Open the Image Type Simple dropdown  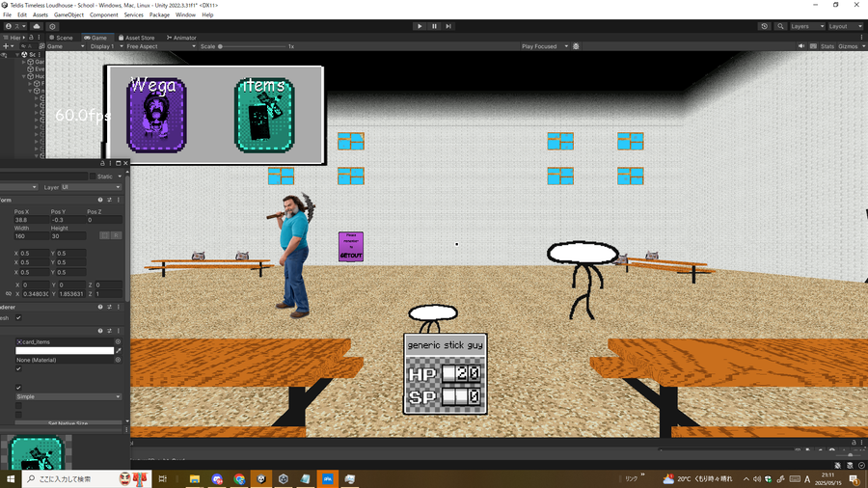pyautogui.click(x=68, y=396)
